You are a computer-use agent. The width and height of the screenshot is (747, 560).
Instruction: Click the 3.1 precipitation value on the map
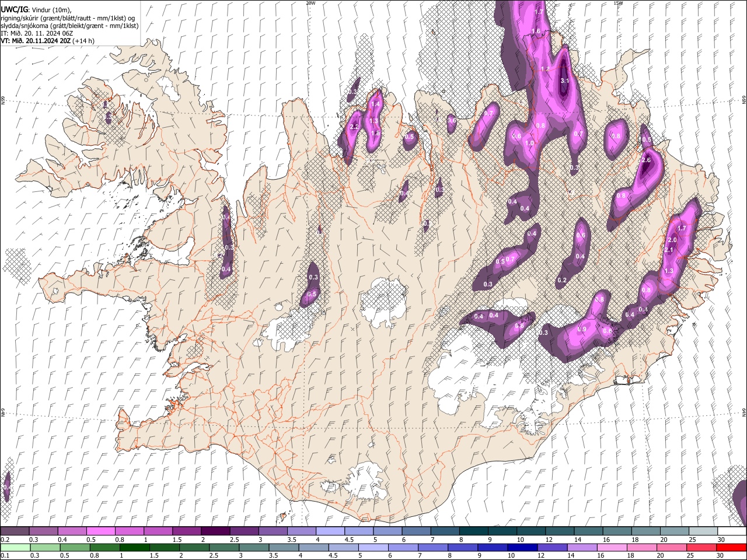(x=564, y=80)
